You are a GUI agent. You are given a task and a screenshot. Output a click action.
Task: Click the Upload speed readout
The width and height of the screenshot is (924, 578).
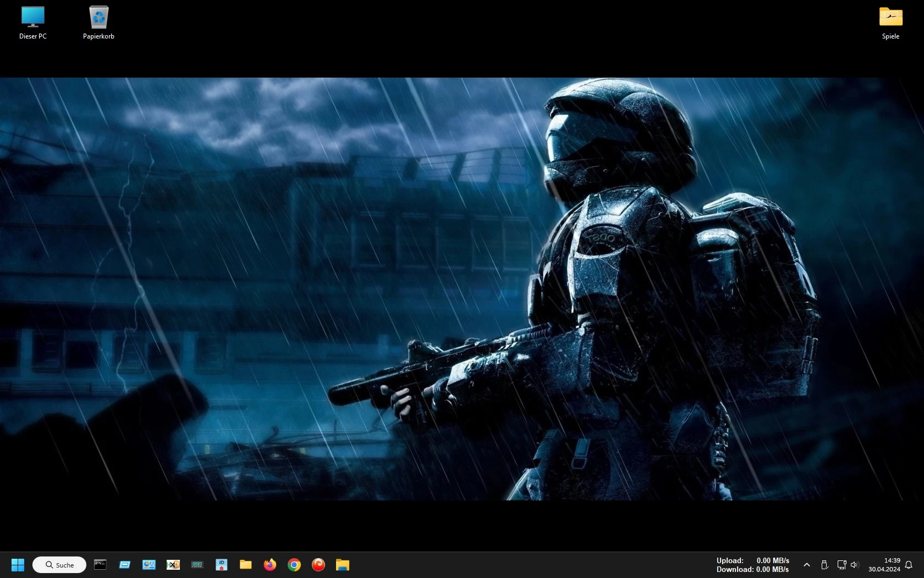pos(752,560)
